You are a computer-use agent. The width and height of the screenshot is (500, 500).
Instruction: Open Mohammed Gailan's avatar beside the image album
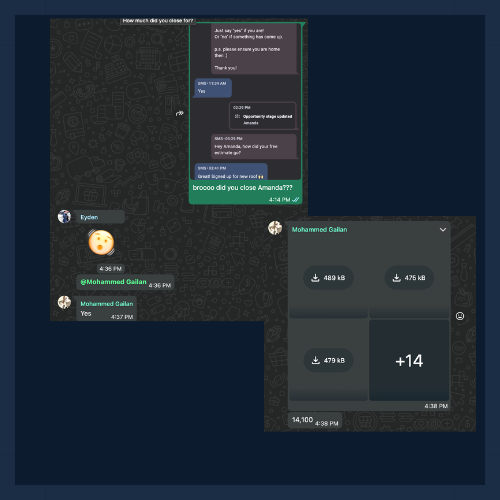tap(275, 228)
